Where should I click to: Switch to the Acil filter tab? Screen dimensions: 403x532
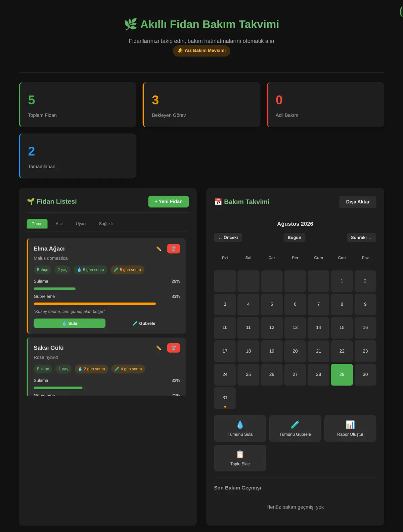pyautogui.click(x=59, y=224)
